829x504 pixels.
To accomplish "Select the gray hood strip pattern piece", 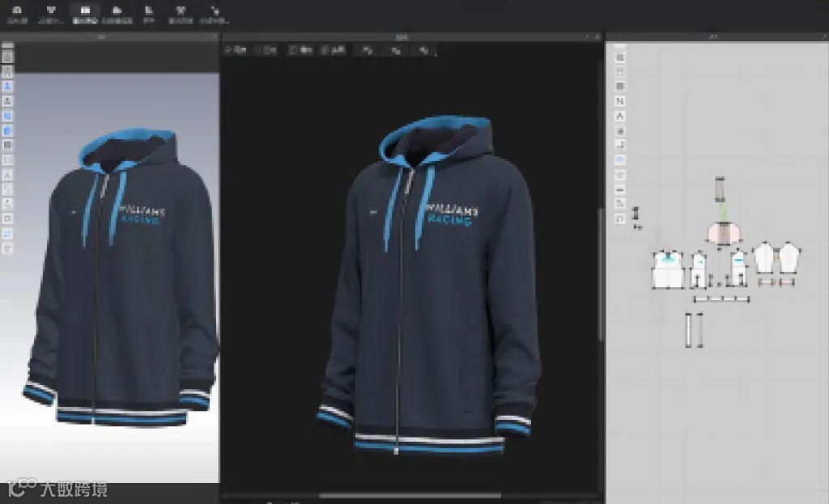I will click(720, 189).
